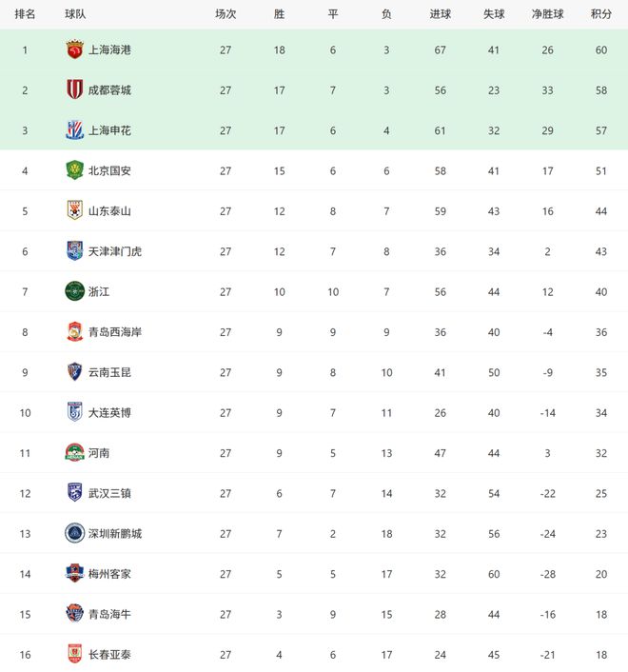Screen dimensions: 628x672
Task: Select the 青岛海牛 table row name
Action: pyautogui.click(x=109, y=614)
